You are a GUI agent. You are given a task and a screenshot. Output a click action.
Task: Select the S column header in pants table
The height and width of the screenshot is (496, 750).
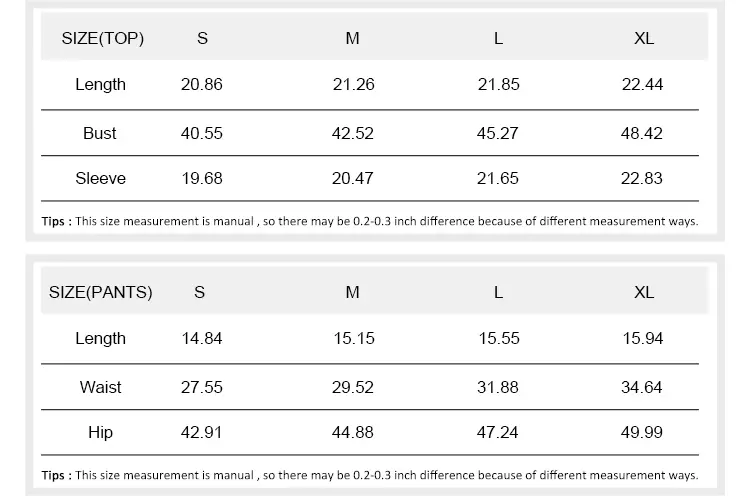click(x=200, y=293)
